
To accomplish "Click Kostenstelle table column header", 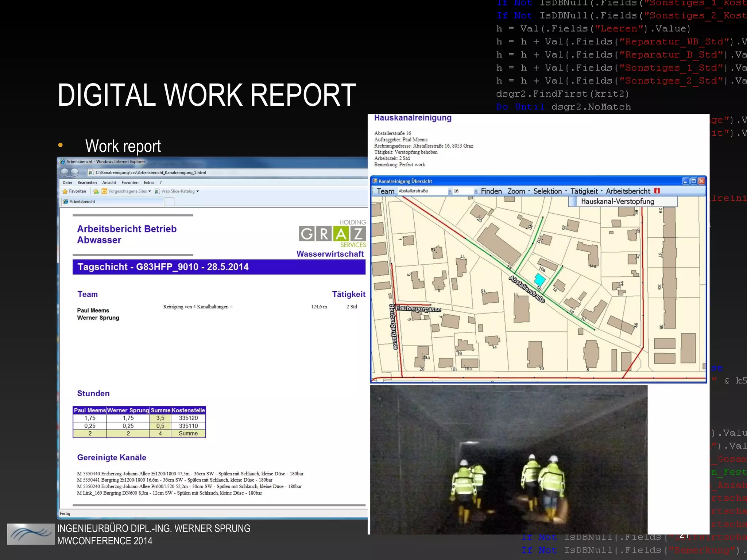I will tap(188, 411).
